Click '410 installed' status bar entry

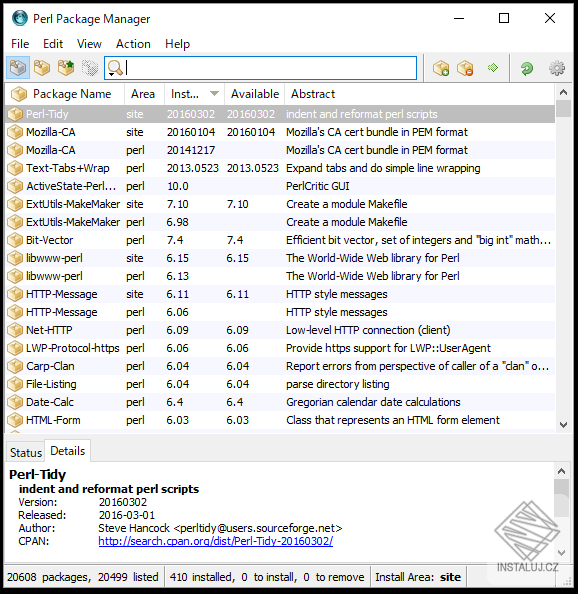267,577
